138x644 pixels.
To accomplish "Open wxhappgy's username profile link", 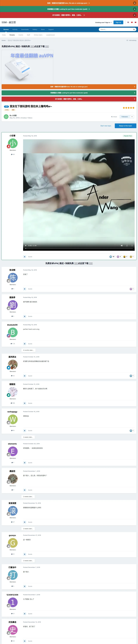I will point(12,412).
